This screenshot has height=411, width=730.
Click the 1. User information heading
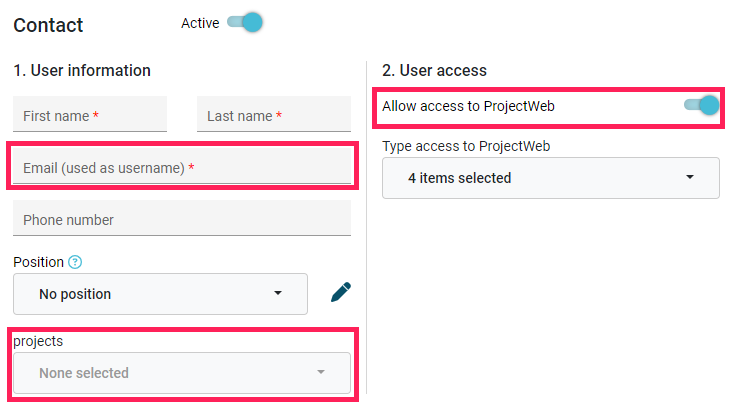coord(82,70)
